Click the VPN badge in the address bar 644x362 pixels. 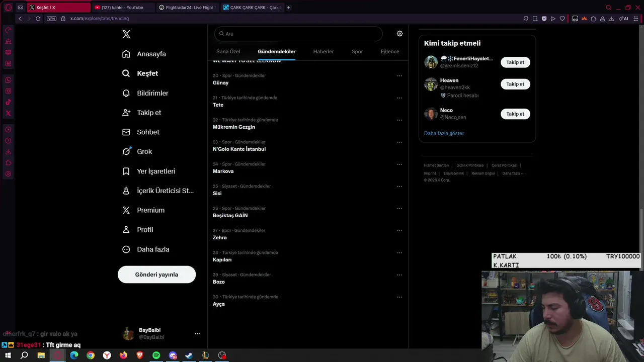[x=51, y=19]
